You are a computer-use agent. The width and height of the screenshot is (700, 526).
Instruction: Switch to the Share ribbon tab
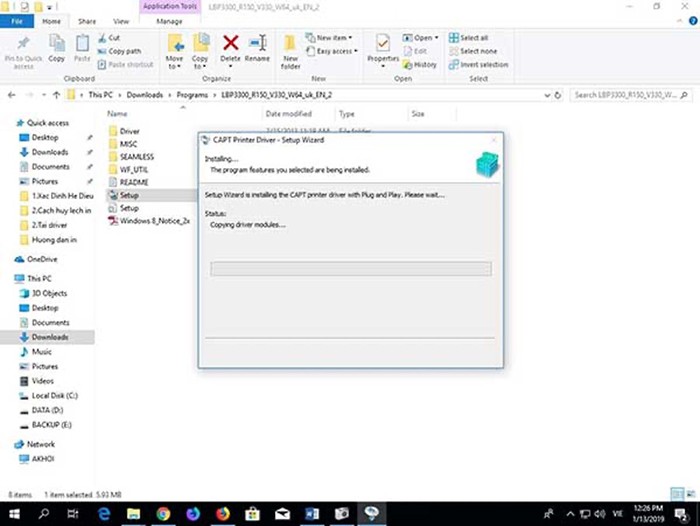coord(87,21)
